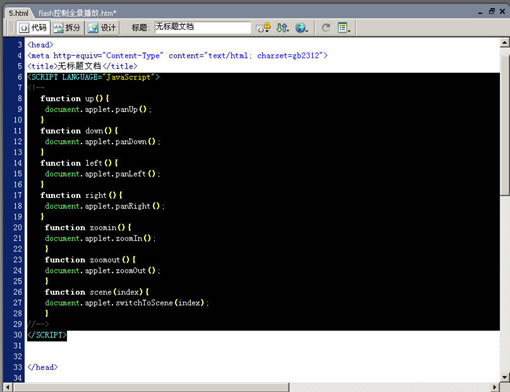Image resolution: width=510 pixels, height=392 pixels.
Task: Click the 'function up()' line
Action: tap(75, 99)
